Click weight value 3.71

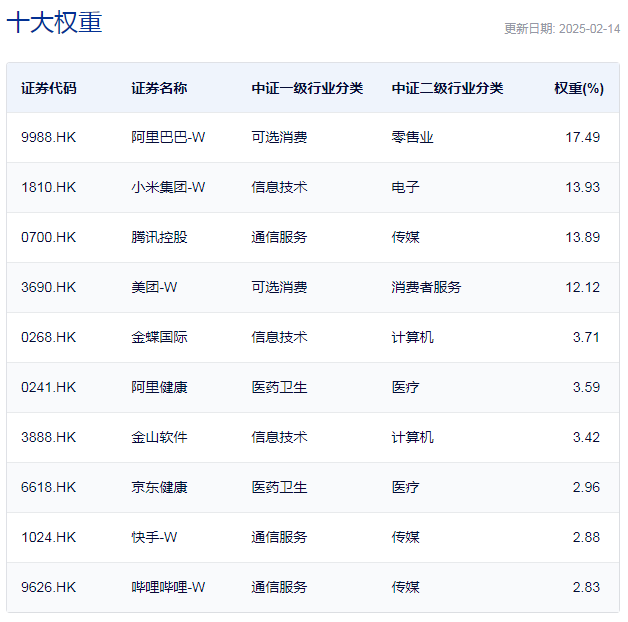(586, 337)
